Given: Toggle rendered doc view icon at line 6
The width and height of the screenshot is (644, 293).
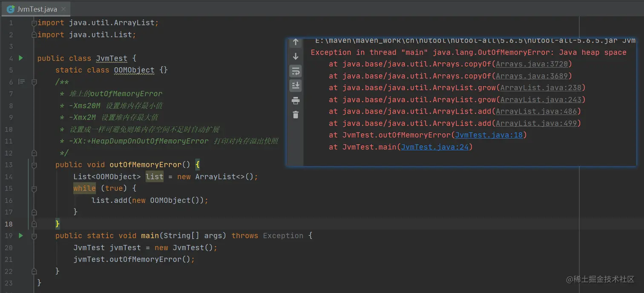Looking at the screenshot, I should pyautogui.click(x=22, y=81).
